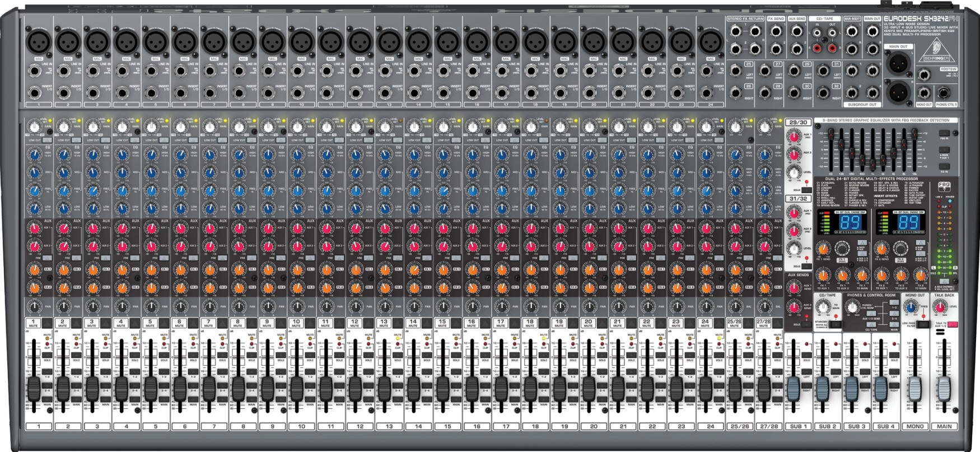Screen dimensions: 980x452
Task: Click the SUB 1 group fader
Action: tap(793, 388)
